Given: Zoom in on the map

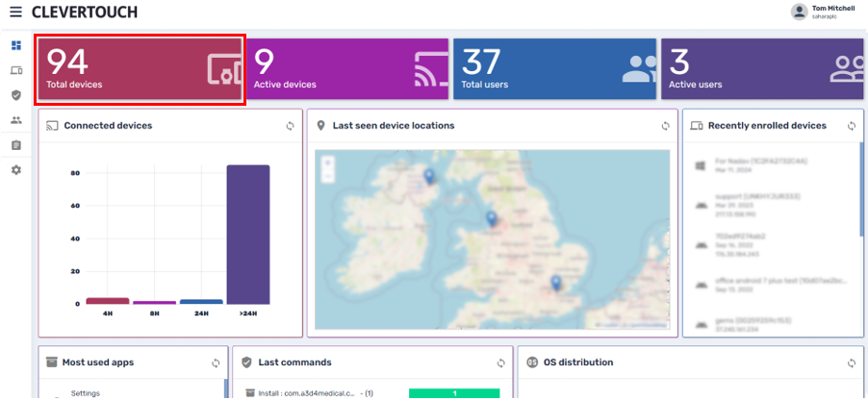Looking at the screenshot, I should (328, 162).
